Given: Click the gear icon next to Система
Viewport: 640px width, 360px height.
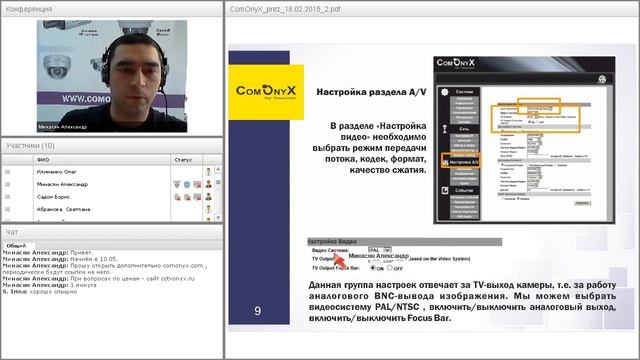Looking at the screenshot, I should (444, 92).
